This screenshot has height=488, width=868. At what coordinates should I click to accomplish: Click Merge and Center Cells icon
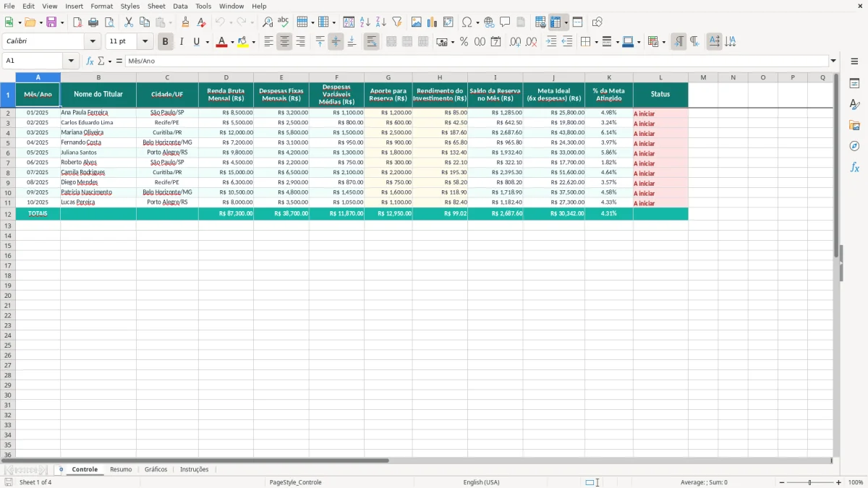tap(391, 42)
